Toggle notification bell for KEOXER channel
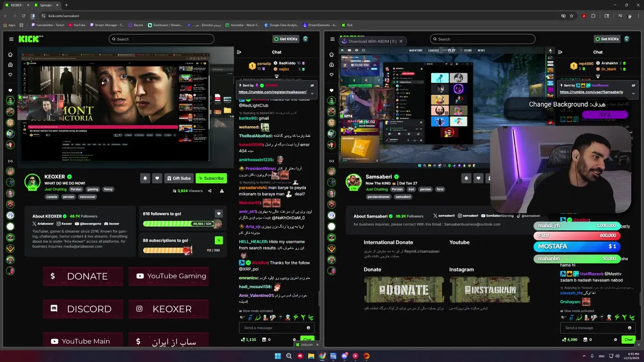 pos(145,178)
